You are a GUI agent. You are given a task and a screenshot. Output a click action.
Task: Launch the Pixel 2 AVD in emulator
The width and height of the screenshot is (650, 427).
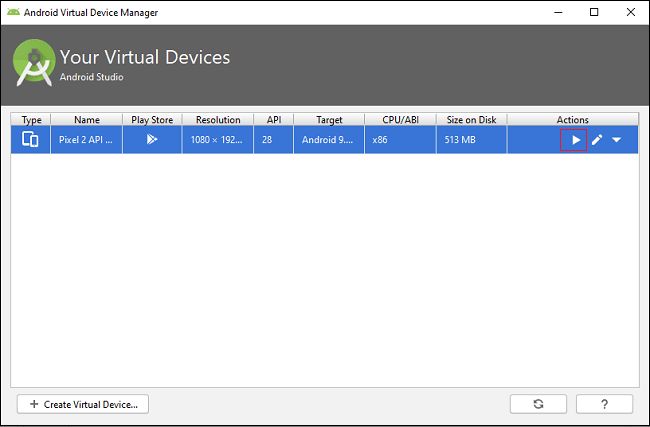(575, 140)
